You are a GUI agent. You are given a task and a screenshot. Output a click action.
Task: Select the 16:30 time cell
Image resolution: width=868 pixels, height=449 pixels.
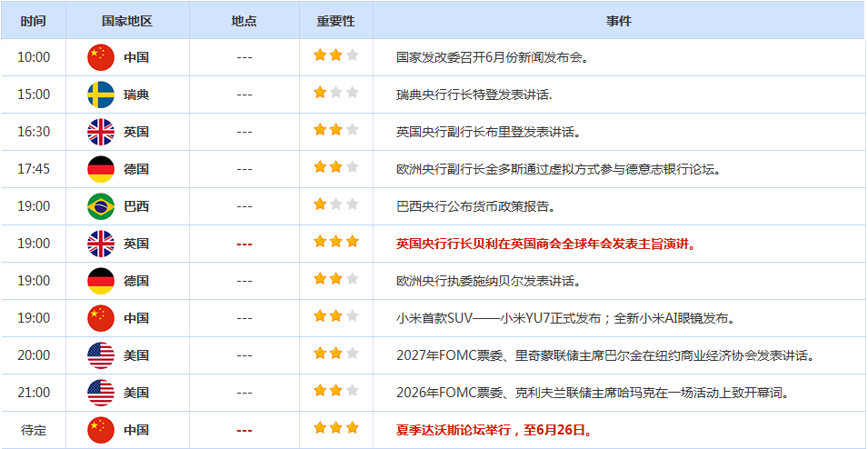click(x=34, y=132)
